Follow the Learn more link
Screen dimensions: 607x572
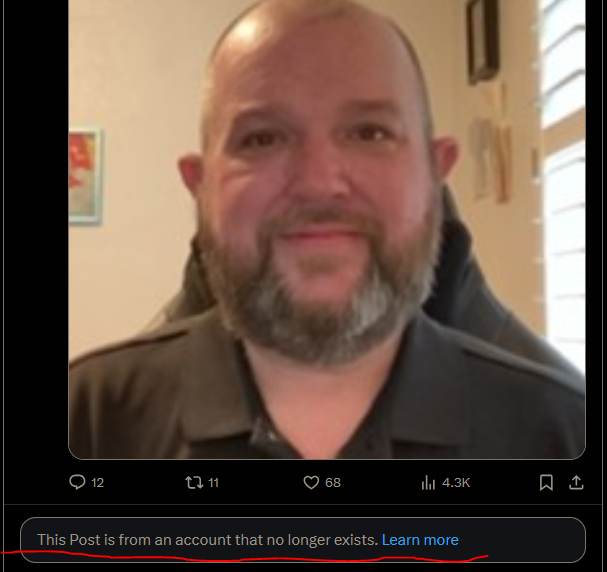(420, 539)
